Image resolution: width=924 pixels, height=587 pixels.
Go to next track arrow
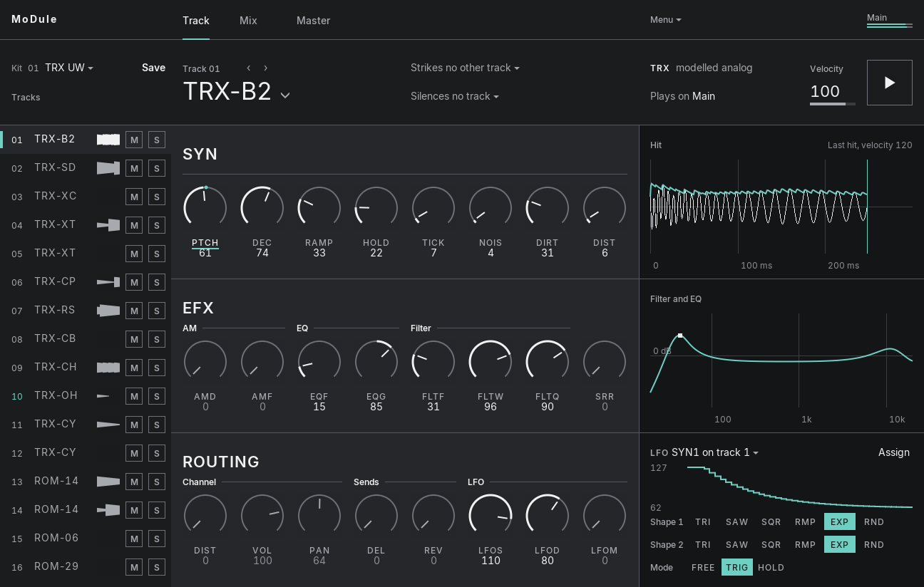[x=266, y=68]
